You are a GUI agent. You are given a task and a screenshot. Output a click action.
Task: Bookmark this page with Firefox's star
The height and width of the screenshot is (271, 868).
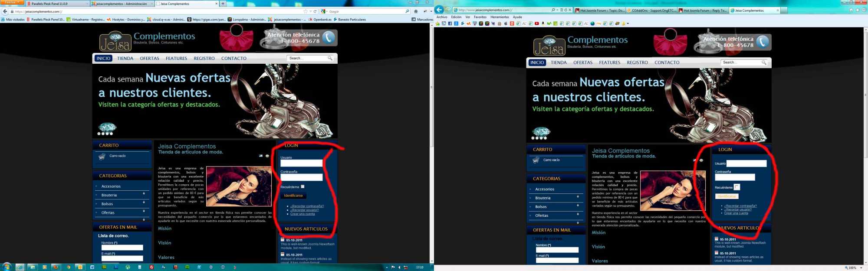(x=306, y=11)
